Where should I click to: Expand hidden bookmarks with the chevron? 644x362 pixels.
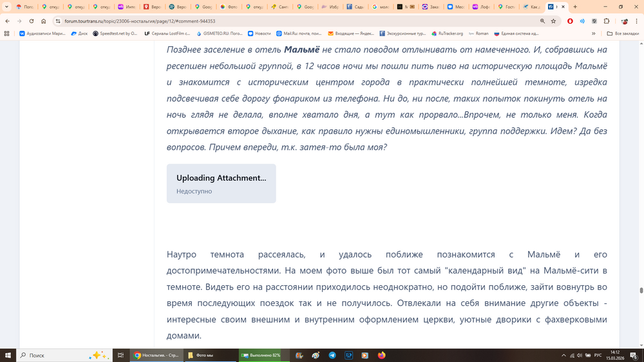coord(593,33)
